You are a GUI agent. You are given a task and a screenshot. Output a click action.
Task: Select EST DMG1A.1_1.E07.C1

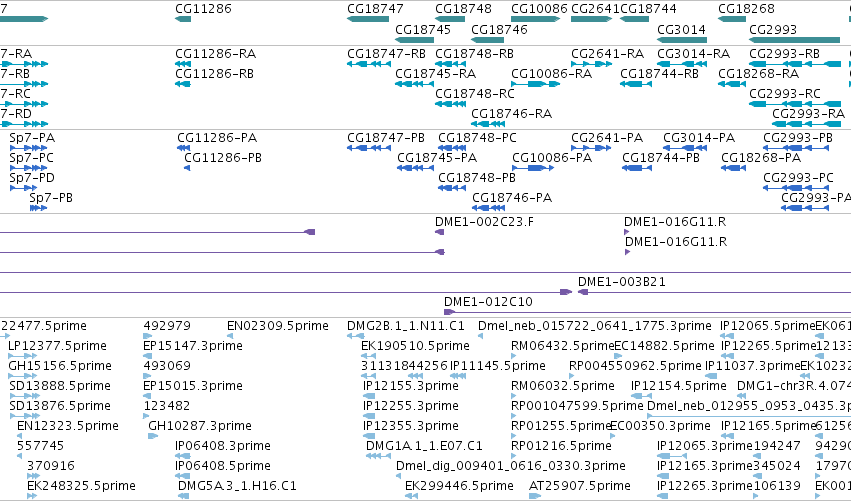click(x=424, y=446)
